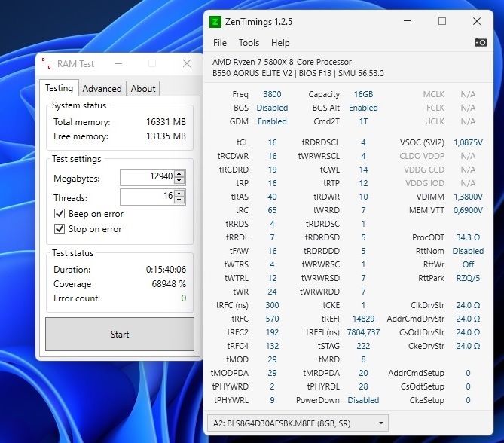Click the tRAS value 40
Image resolution: width=504 pixels, height=443 pixels.
pos(272,197)
